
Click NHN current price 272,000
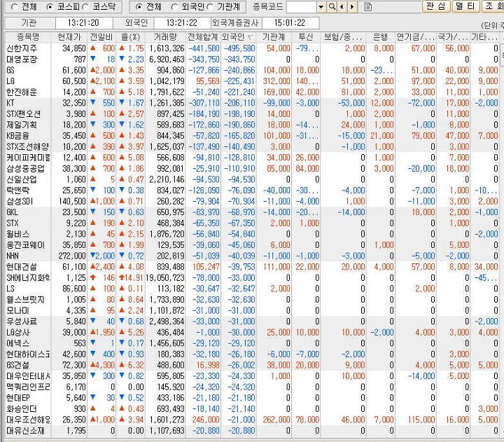(x=72, y=256)
